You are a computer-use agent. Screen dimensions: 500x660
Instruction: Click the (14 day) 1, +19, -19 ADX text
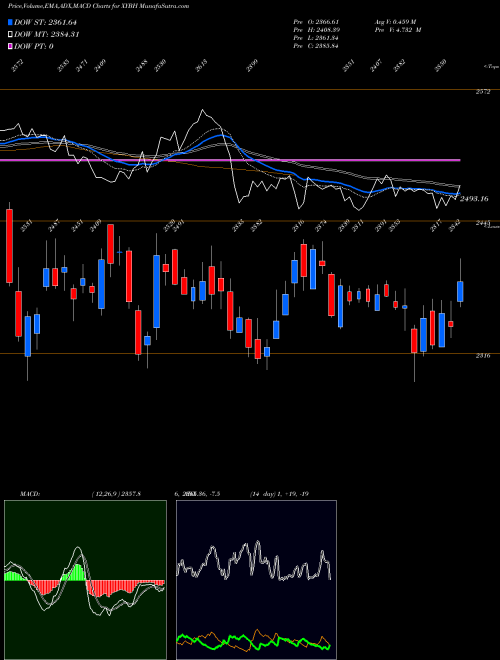click(279, 494)
